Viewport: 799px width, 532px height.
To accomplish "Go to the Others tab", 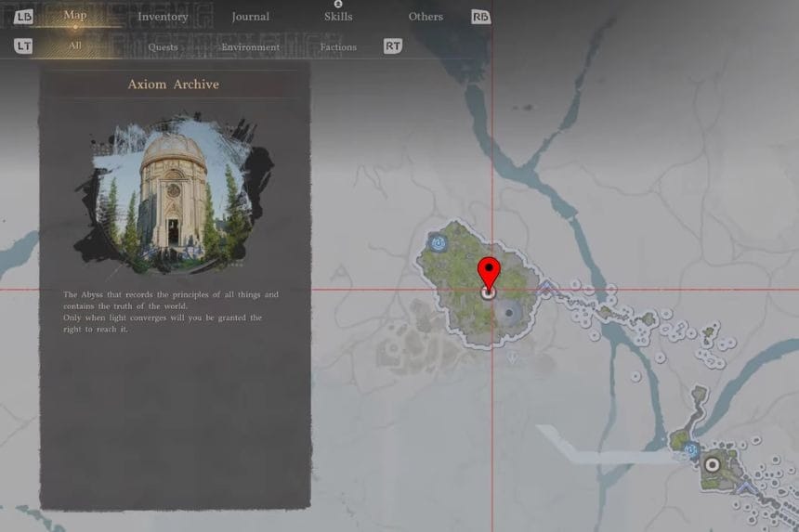I will coord(426,17).
